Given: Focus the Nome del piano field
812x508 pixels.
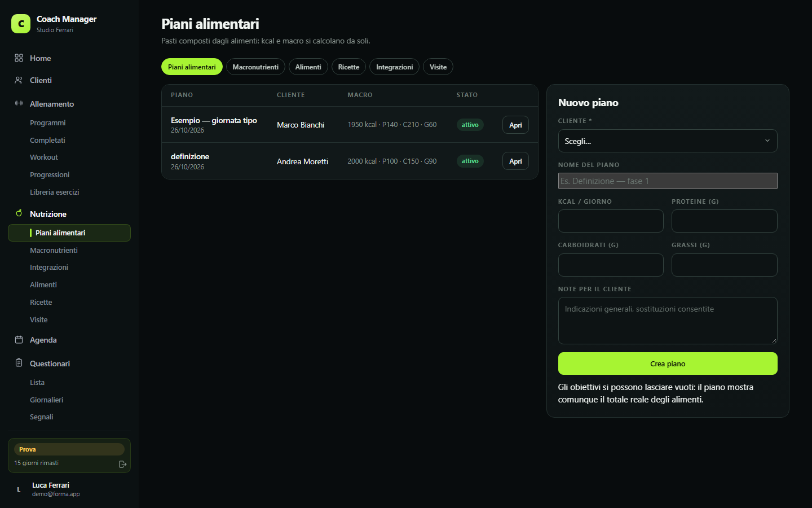Looking at the screenshot, I should 668,181.
